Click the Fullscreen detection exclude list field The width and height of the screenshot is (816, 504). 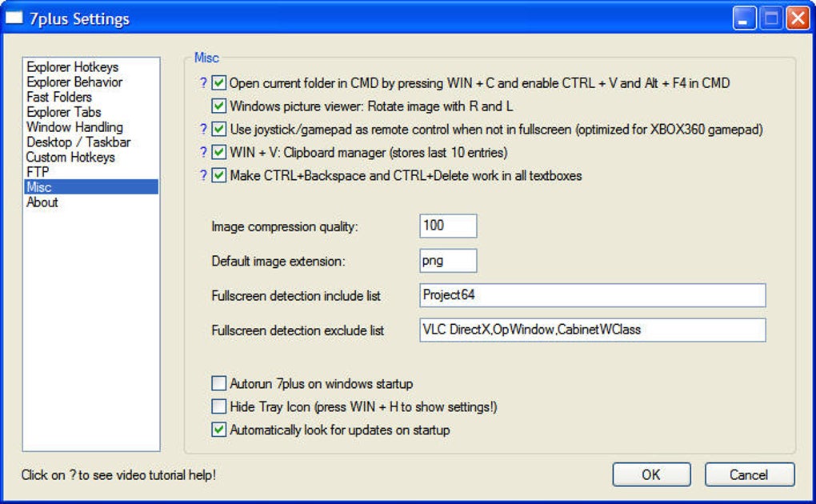pos(592,330)
